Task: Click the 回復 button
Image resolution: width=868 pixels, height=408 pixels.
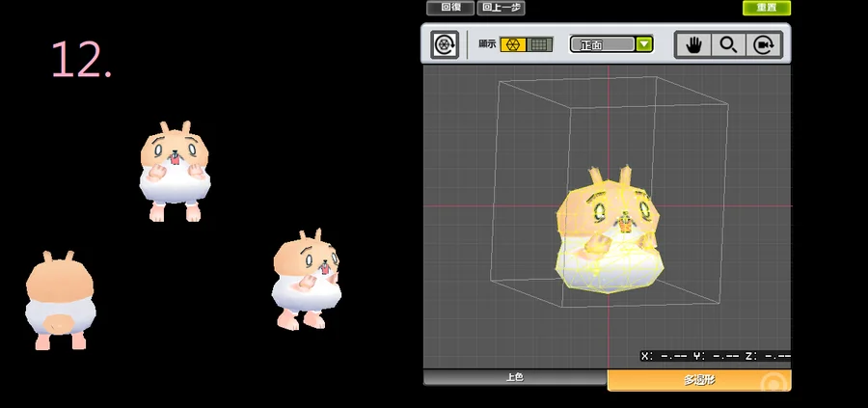Action: 450,8
